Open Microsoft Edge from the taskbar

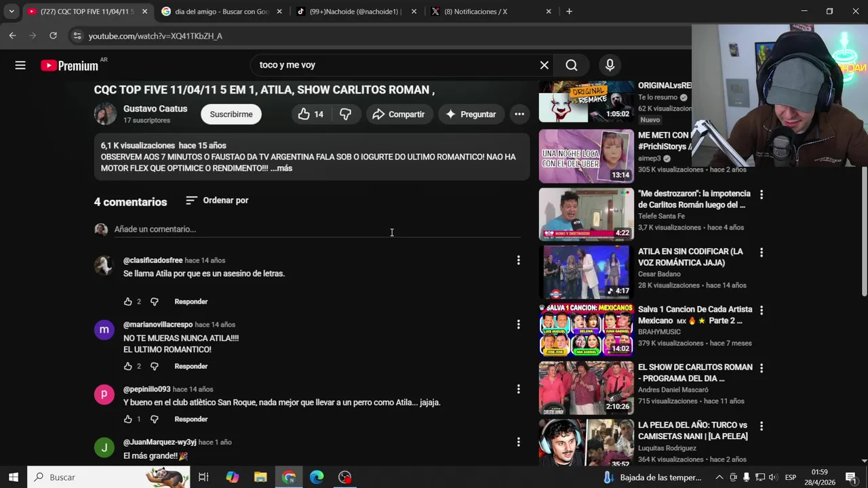click(x=317, y=477)
